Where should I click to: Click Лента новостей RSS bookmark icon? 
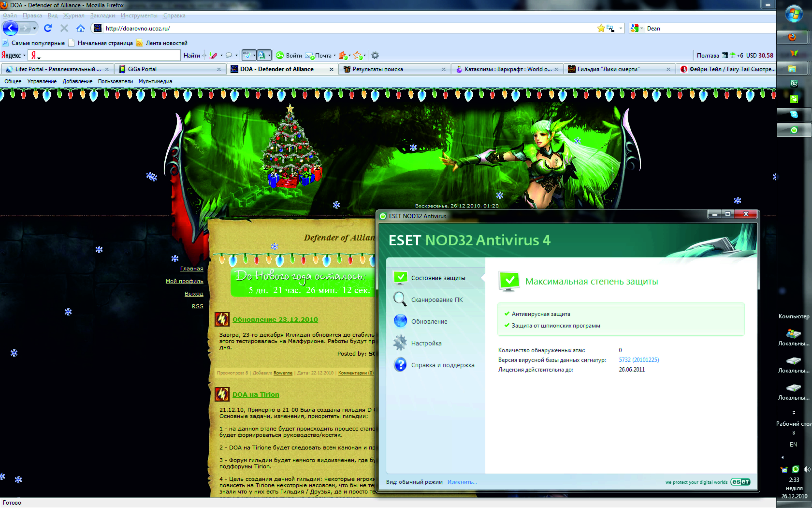coord(140,43)
